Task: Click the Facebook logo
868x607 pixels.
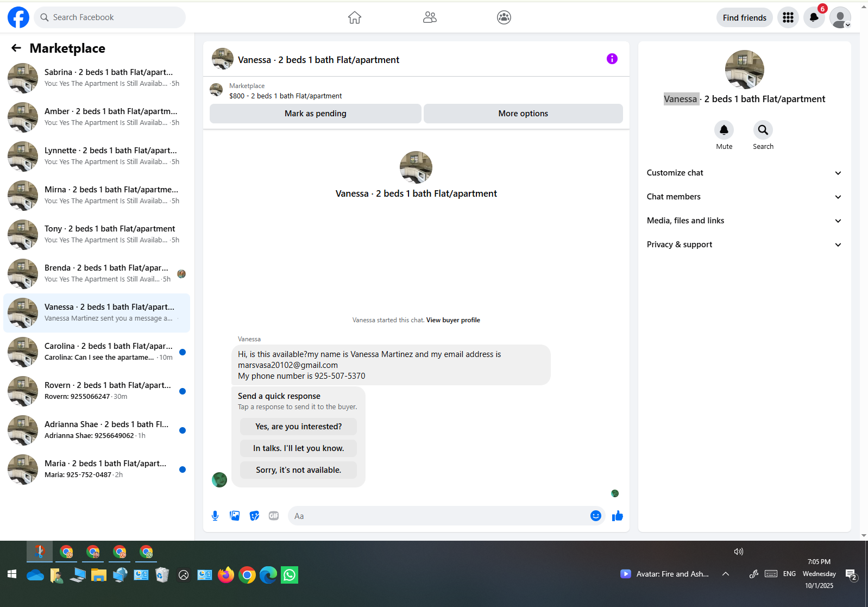Action: point(18,17)
